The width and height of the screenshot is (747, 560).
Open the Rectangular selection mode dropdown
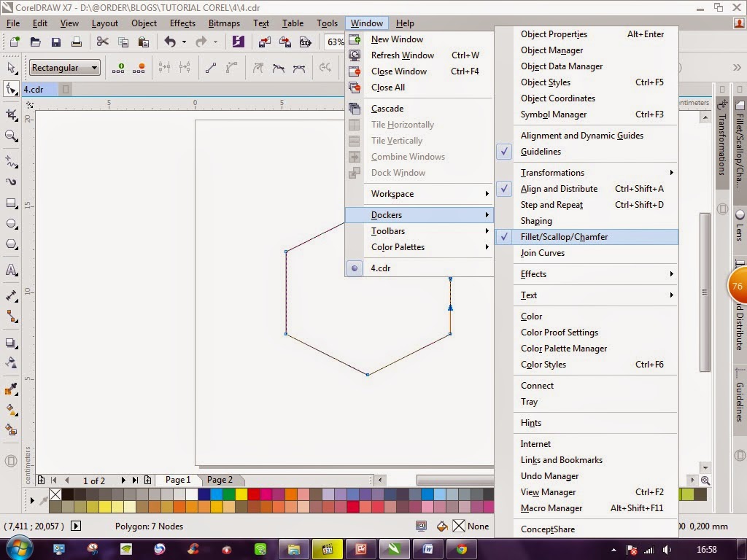point(95,67)
